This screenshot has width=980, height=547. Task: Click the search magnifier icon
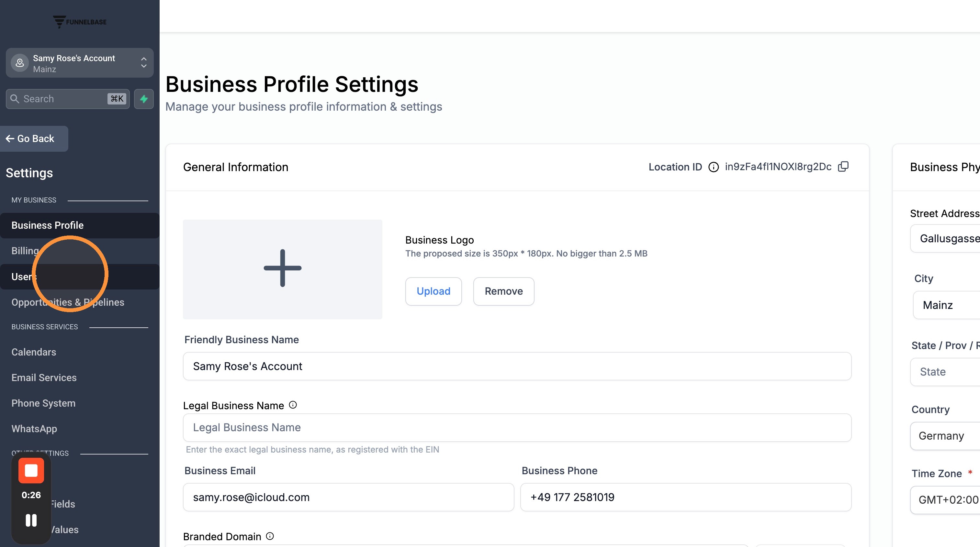15,99
